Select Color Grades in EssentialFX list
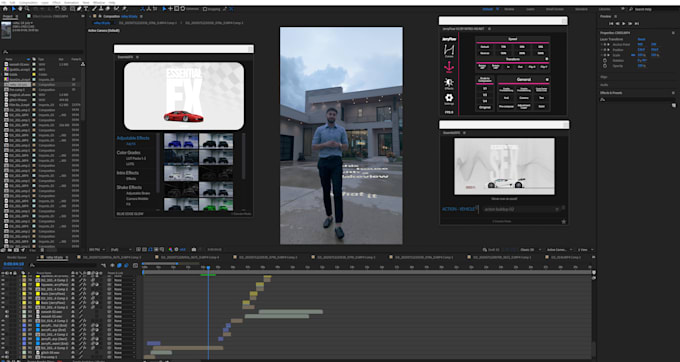The image size is (680, 362). 129,153
